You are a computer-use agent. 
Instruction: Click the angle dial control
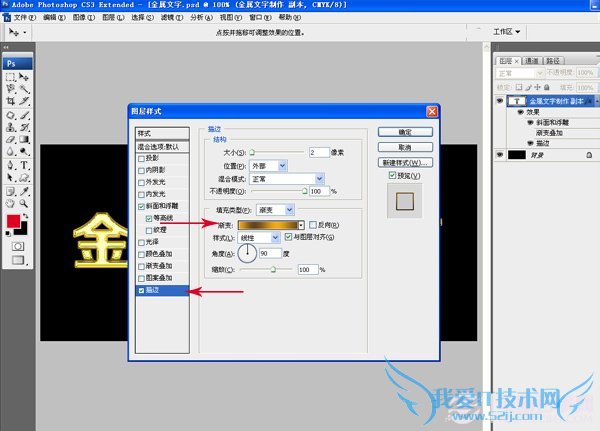(x=247, y=253)
